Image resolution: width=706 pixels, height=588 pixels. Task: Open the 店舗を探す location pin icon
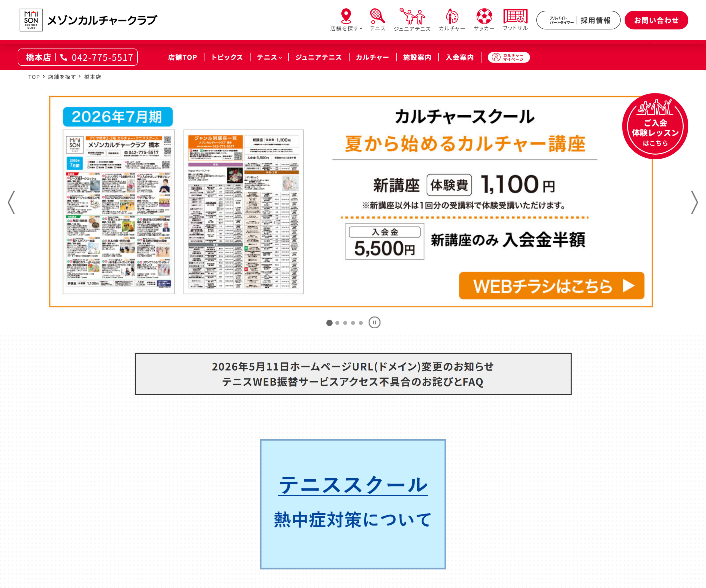[x=346, y=16]
